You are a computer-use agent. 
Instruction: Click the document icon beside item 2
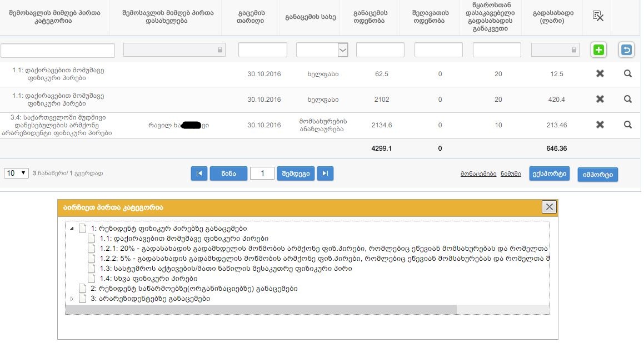tap(83, 288)
